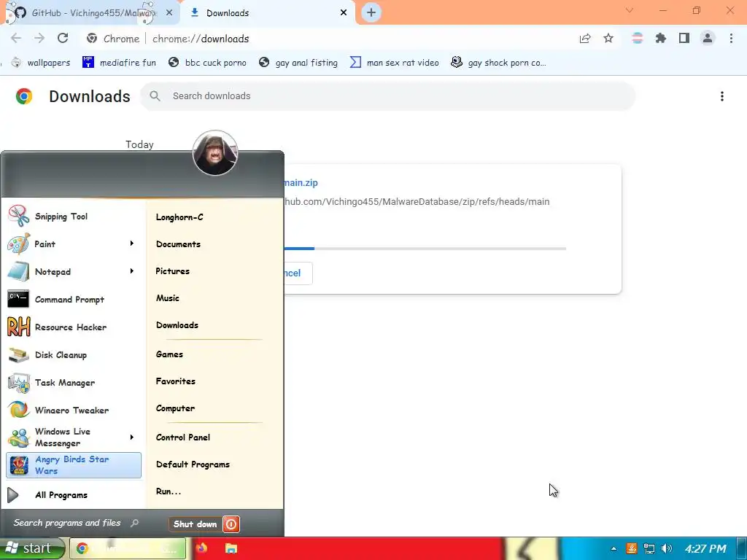The width and height of the screenshot is (747, 560).
Task: Click the Shut down button
Action: (196, 524)
